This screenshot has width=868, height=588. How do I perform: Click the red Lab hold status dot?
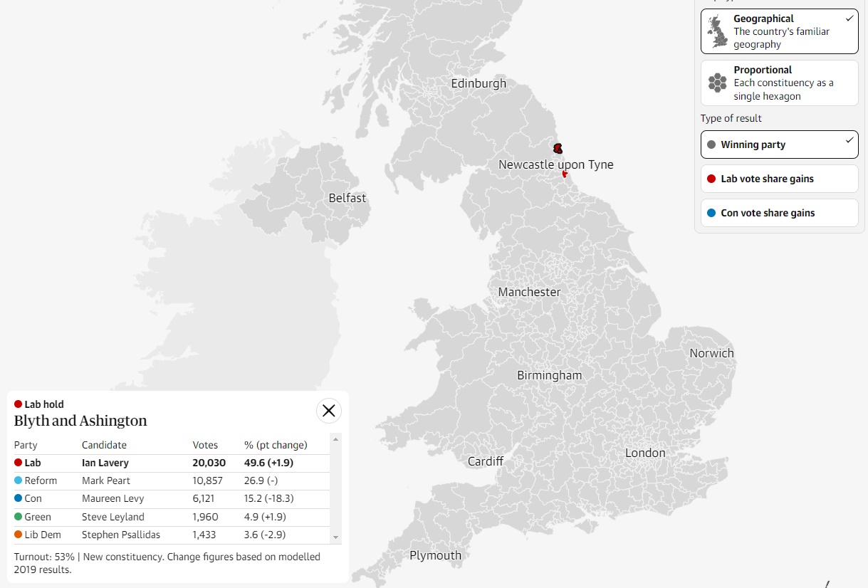19,404
